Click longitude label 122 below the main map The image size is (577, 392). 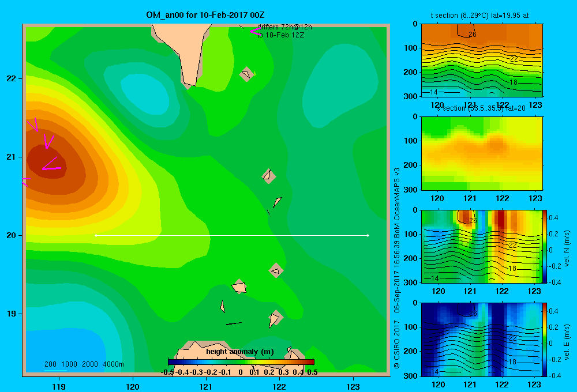point(279,386)
